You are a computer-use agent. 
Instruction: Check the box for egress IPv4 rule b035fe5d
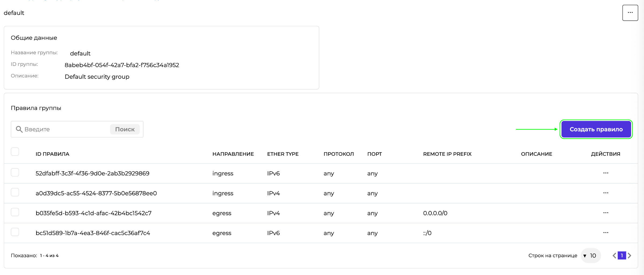point(15,212)
